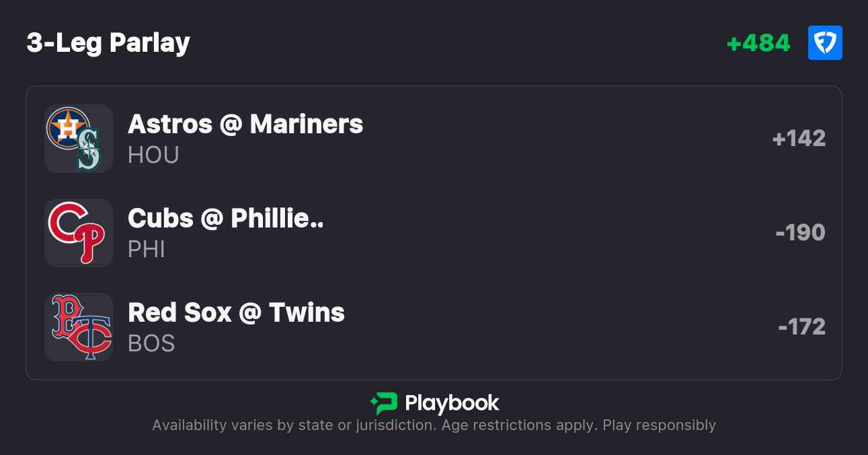Click the BOS pick label
The image size is (868, 455).
pyautogui.click(x=151, y=344)
